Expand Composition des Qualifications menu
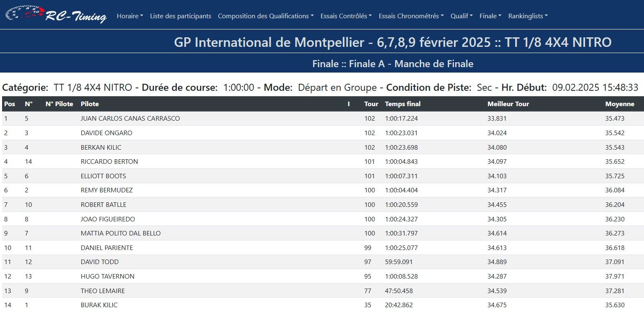 [x=265, y=16]
